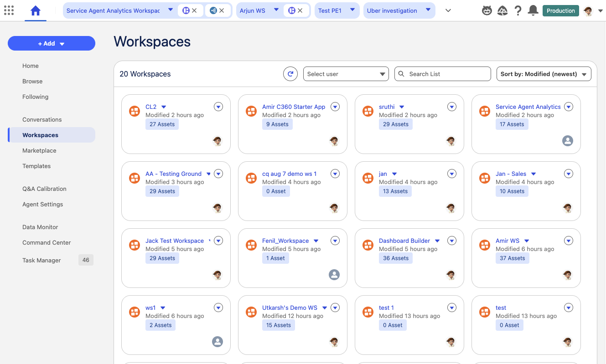Click the 46 count badge beside Task Manager

coord(86,260)
